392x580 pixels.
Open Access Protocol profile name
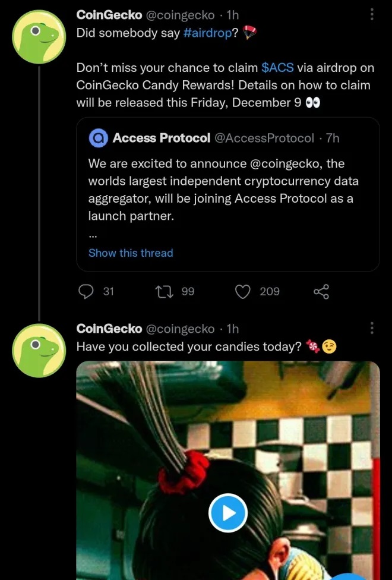[161, 138]
